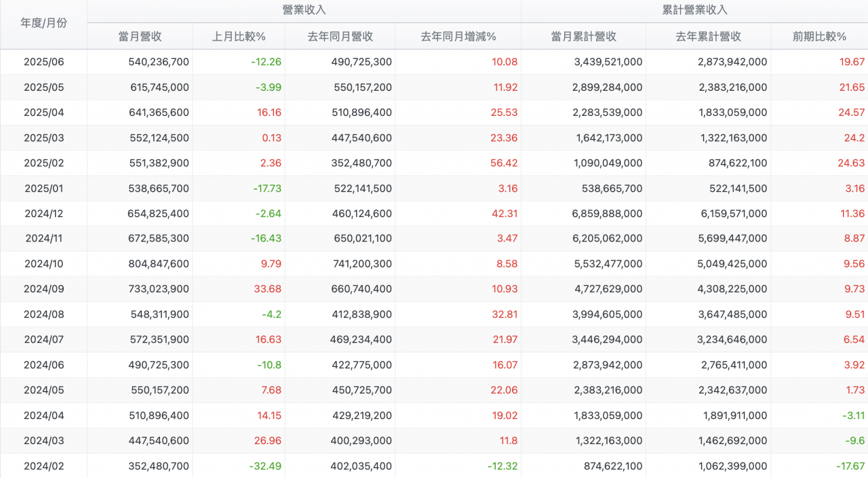Screen dimensions: 868x478
Task: Click the 營業收入 group header
Action: 304,9
